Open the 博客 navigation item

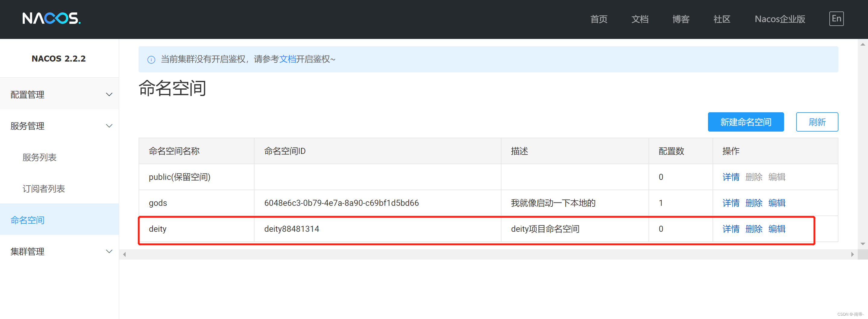coord(681,19)
